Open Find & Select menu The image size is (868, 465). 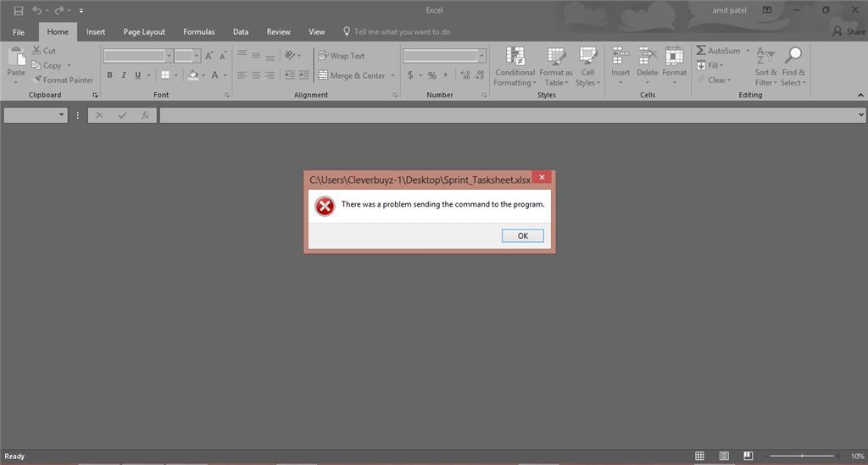pyautogui.click(x=793, y=67)
